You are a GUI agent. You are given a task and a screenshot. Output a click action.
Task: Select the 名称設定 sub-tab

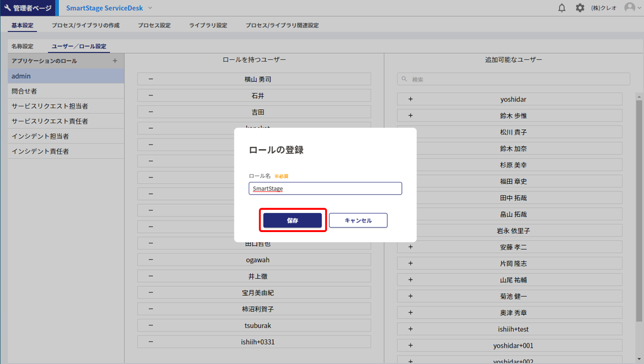22,46
